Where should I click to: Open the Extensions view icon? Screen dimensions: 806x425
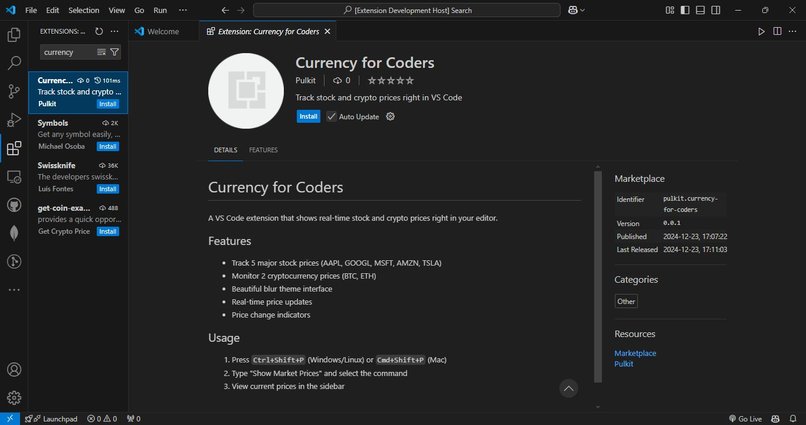coord(14,149)
